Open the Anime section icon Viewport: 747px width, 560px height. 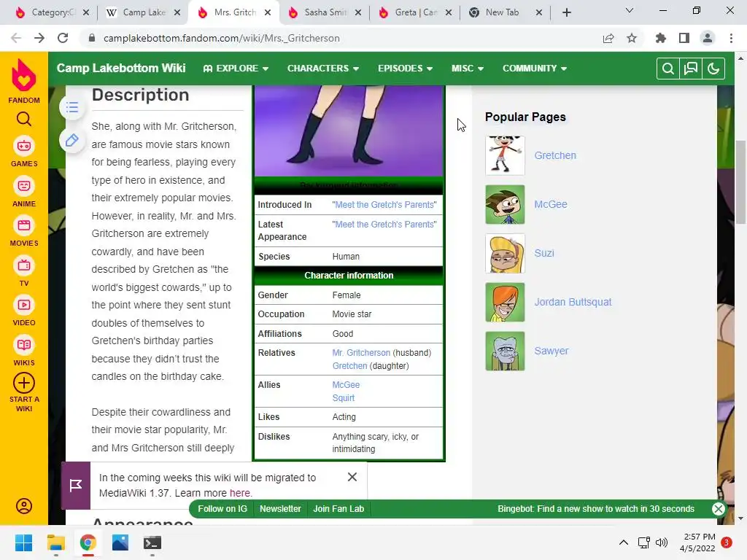pos(24,186)
